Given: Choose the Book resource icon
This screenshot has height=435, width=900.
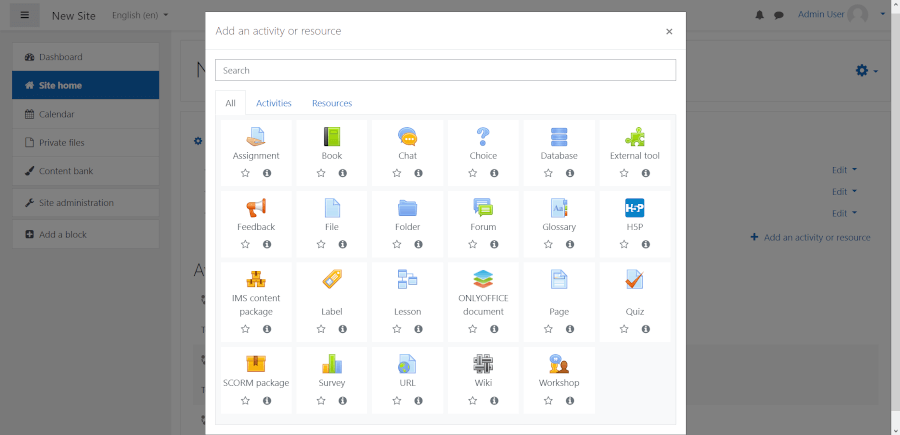Looking at the screenshot, I should (332, 137).
